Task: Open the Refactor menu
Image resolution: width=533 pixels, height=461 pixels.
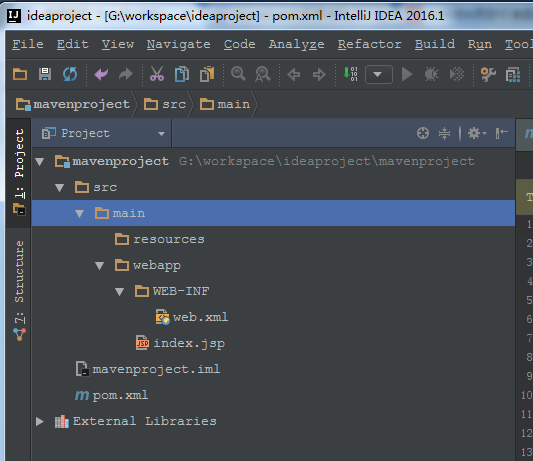Action: pyautogui.click(x=370, y=44)
